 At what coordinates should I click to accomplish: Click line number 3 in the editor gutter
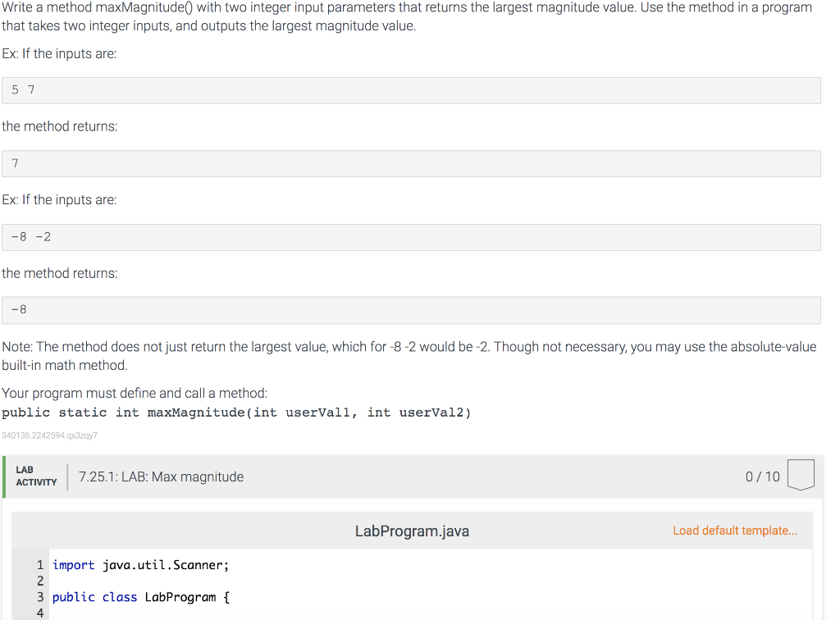pos(40,597)
